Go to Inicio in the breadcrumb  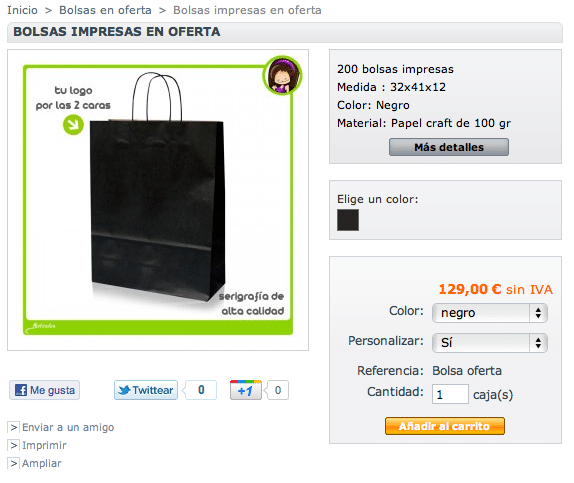pos(22,10)
